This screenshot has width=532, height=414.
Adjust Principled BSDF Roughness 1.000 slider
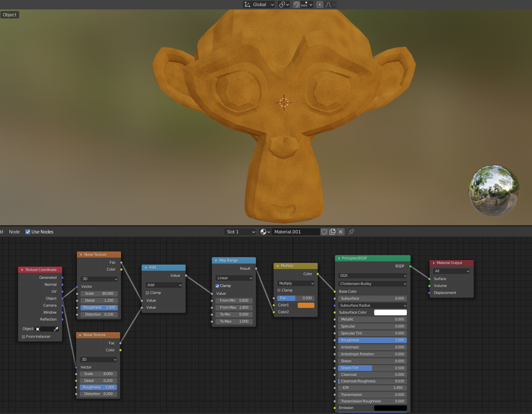tap(372, 340)
